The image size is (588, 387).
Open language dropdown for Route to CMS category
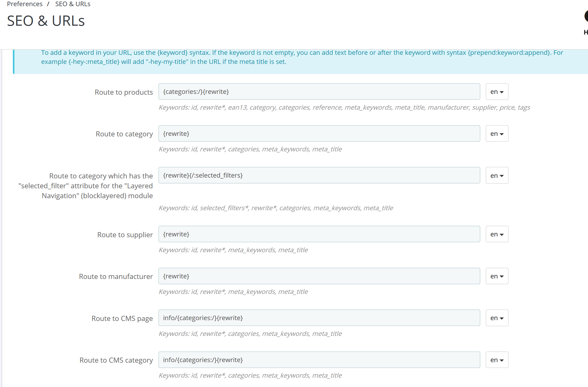pyautogui.click(x=497, y=360)
